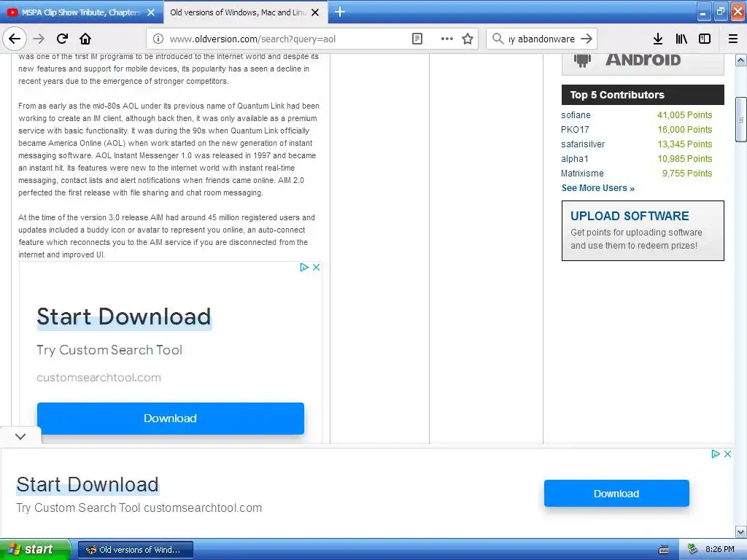Click AdChoices icon on inline ad

(304, 267)
